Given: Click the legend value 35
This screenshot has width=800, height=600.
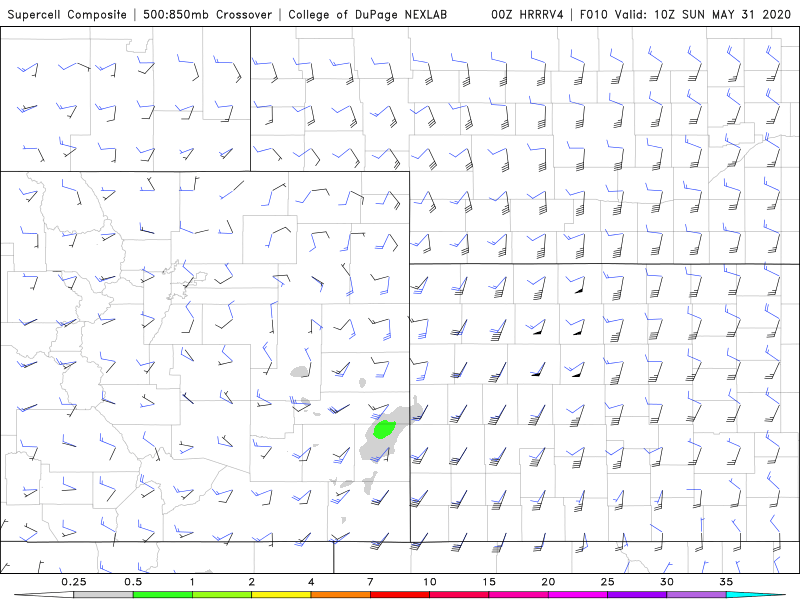Looking at the screenshot, I should click(726, 582).
